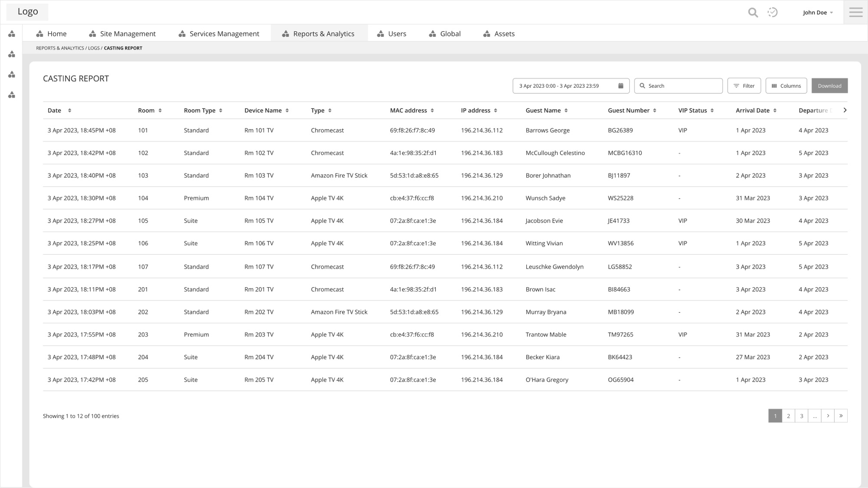Go to pagination page 3
Image resolution: width=868 pixels, height=488 pixels.
click(x=802, y=416)
